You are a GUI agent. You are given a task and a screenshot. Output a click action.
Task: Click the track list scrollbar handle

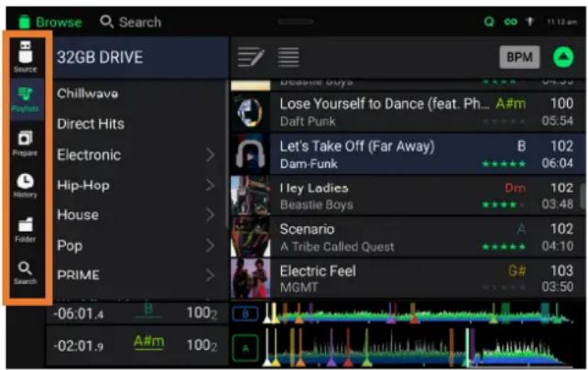pyautogui.click(x=583, y=195)
